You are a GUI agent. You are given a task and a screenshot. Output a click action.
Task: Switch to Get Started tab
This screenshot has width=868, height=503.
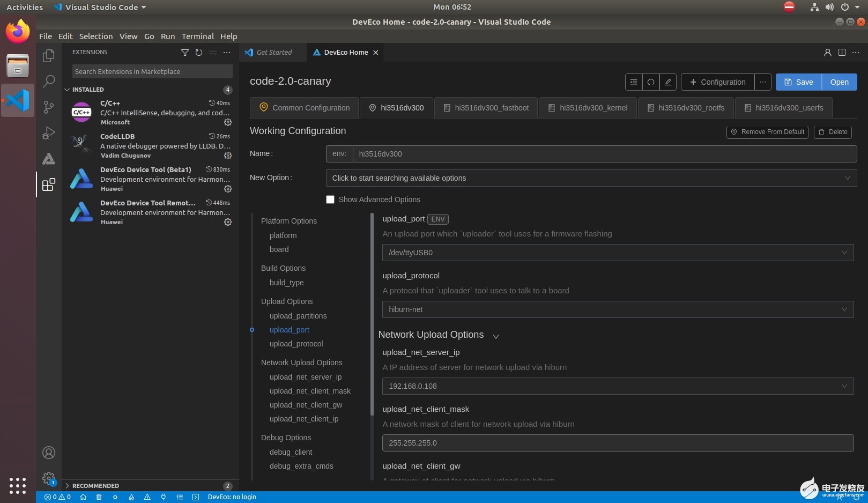(x=273, y=53)
